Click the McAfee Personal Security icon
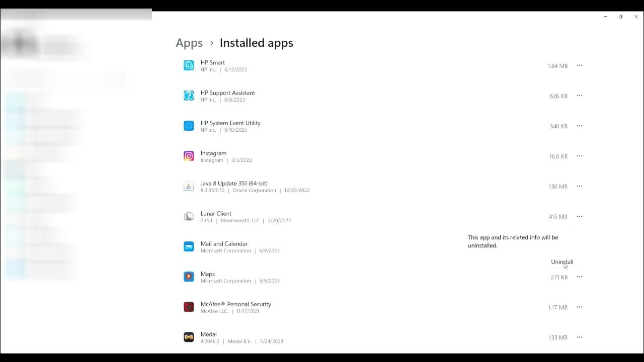Screen dimensions: 644x362 (x=189, y=307)
